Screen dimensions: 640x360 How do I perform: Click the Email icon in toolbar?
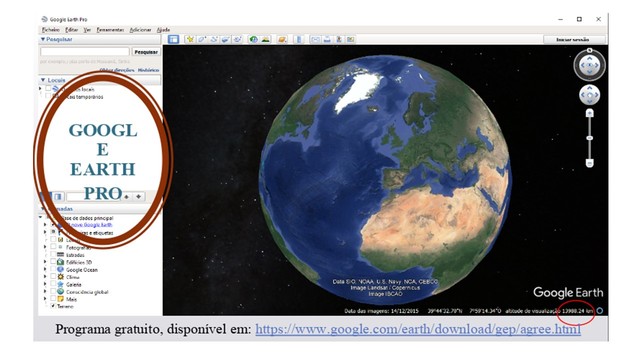coord(315,39)
